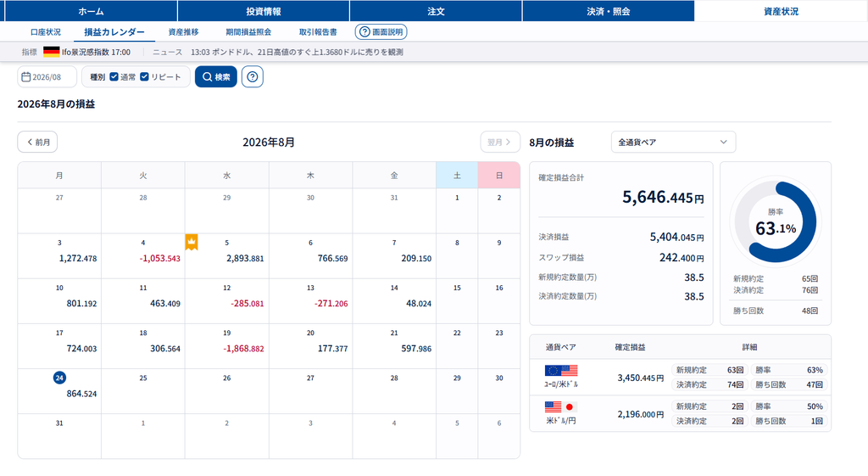868x476 pixels.
Task: Click the win rate donut chart
Action: click(x=776, y=221)
